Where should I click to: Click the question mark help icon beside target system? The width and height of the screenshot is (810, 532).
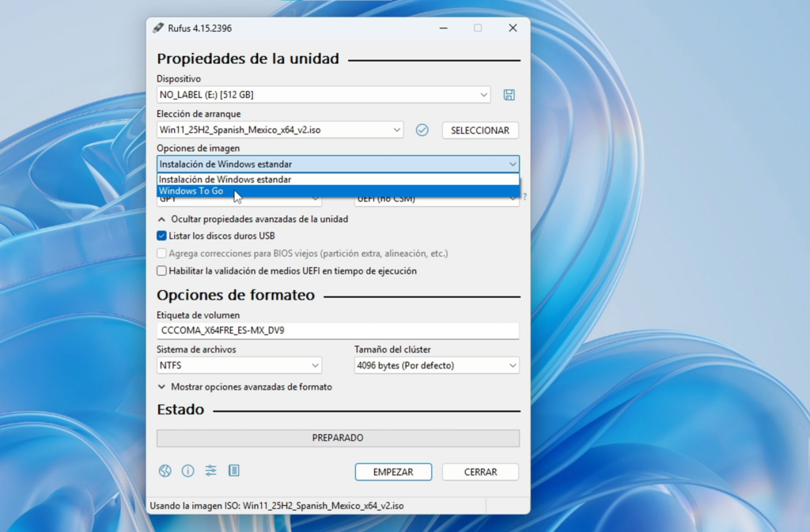(525, 197)
